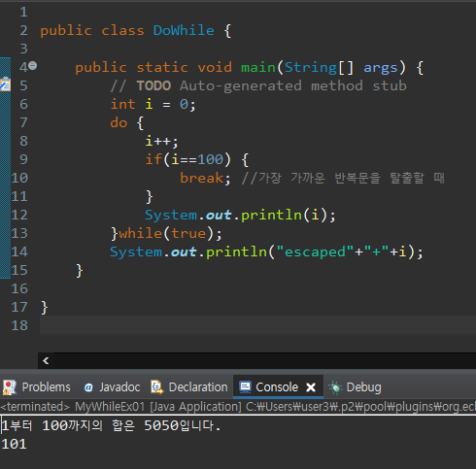Collapse the main method fold marker

pos(32,66)
